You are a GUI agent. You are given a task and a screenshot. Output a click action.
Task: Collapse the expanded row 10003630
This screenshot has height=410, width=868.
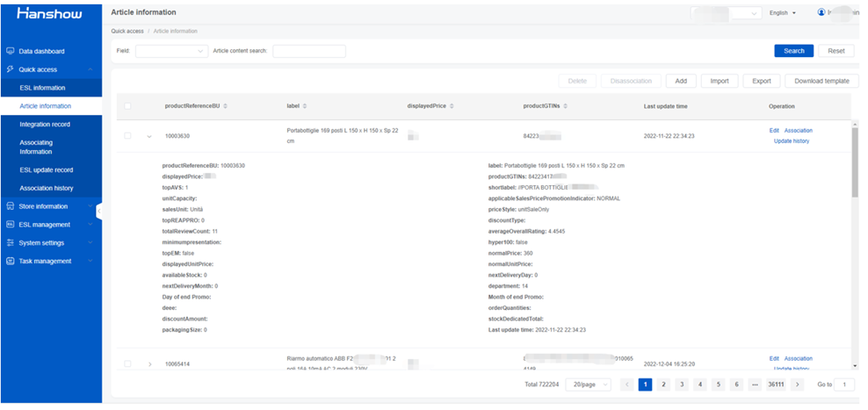tap(149, 136)
